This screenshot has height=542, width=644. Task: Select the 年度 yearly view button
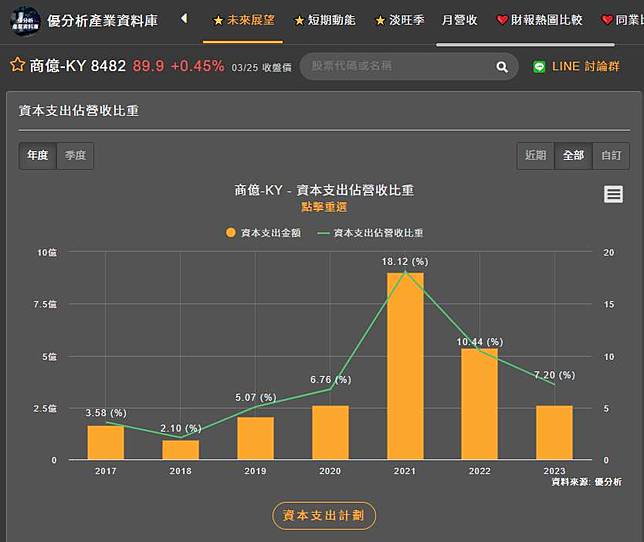(37, 156)
